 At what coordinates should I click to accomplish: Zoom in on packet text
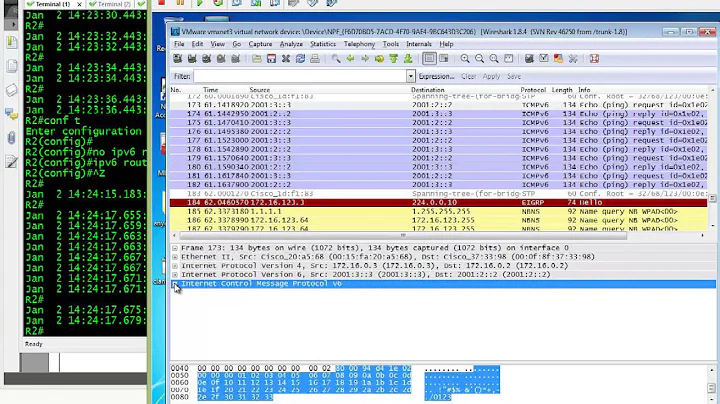pyautogui.click(x=465, y=59)
